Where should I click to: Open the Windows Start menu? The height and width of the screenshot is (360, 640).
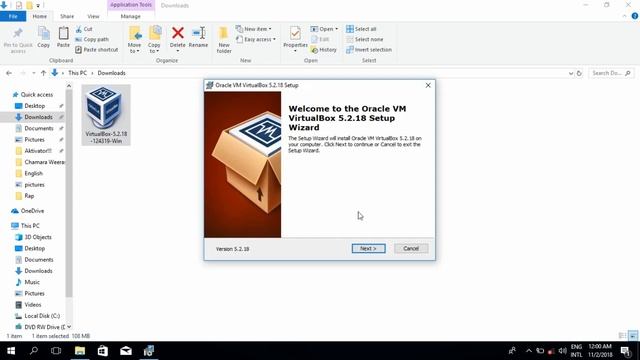[x=11, y=351]
